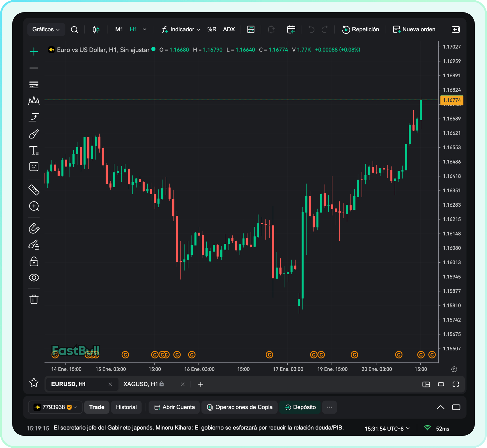Toggle lock all drawings padlock
This screenshot has width=487, height=448.
click(x=34, y=261)
